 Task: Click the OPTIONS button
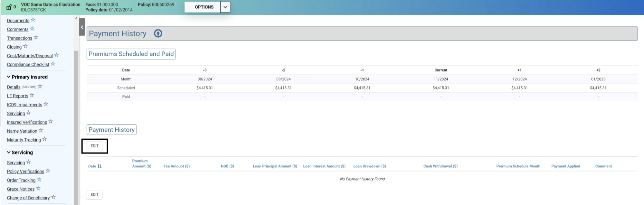[204, 7]
